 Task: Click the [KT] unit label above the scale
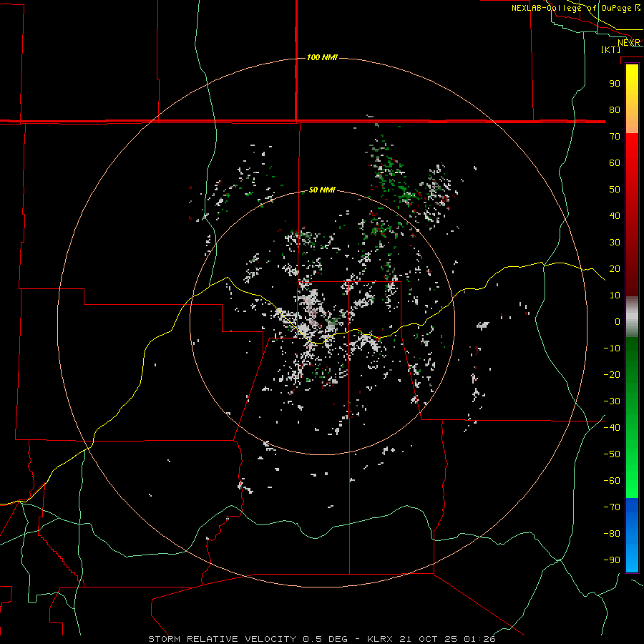[611, 49]
